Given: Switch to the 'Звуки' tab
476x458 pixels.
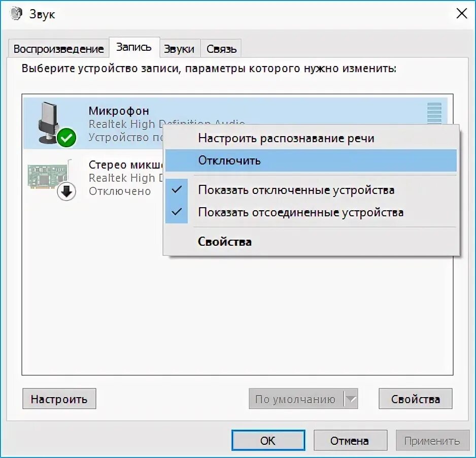Looking at the screenshot, I should pos(179,49).
